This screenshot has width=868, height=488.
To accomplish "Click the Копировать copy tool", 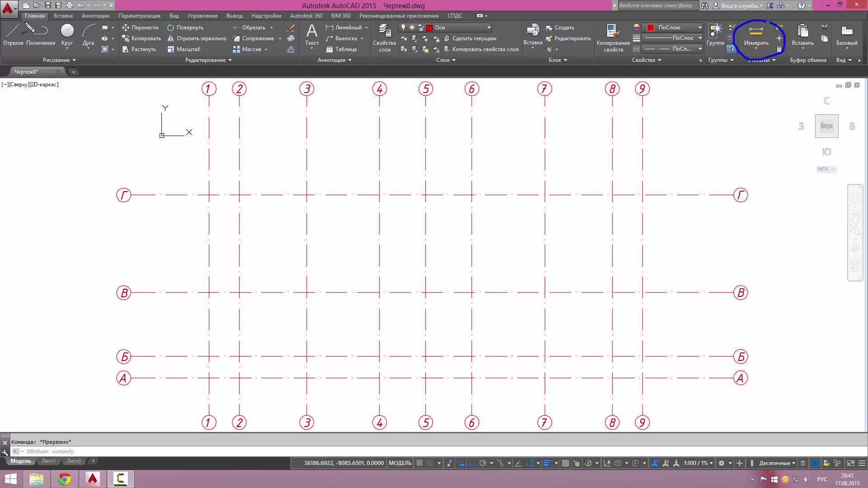I will [x=141, y=38].
